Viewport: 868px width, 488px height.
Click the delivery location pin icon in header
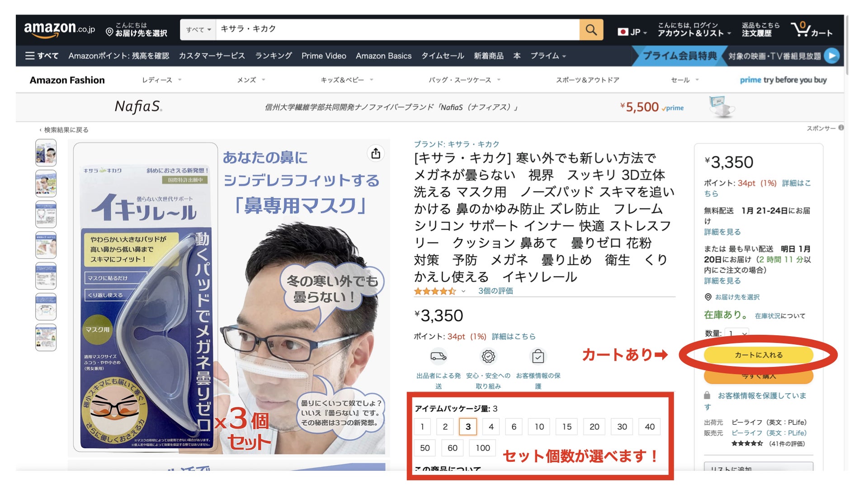[109, 32]
